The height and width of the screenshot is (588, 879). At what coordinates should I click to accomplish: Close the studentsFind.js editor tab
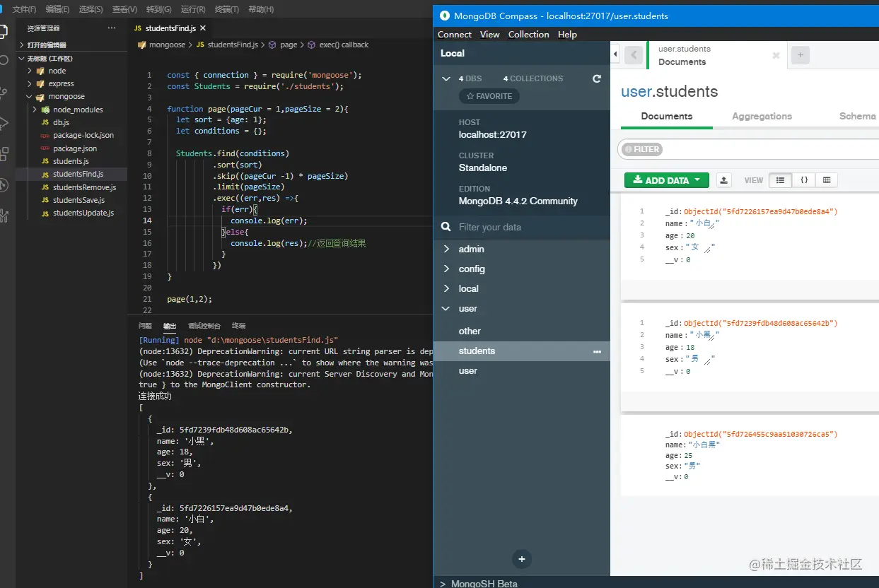(203, 28)
